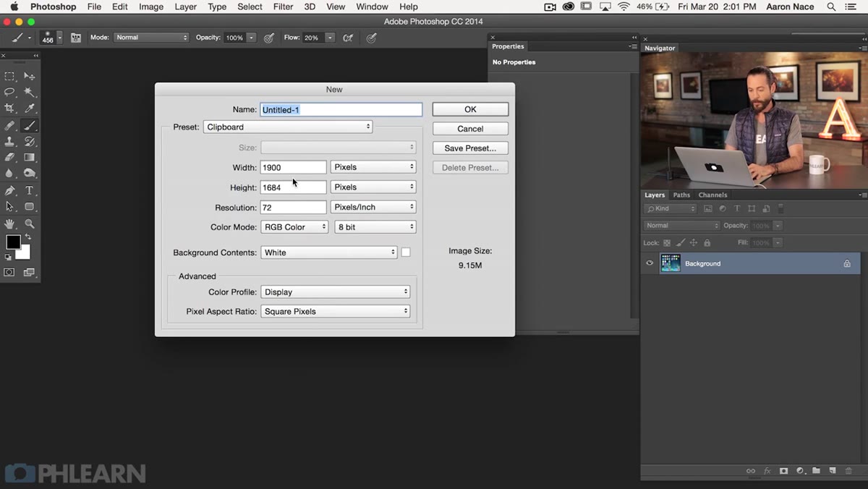The image size is (868, 489).
Task: Click the Create new group folder icon
Action: (x=816, y=471)
